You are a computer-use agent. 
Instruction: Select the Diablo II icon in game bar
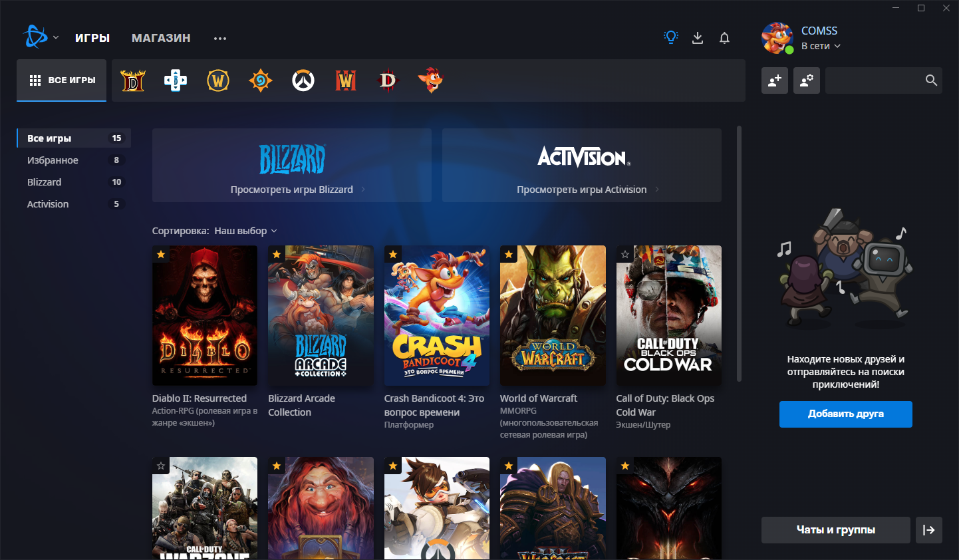pyautogui.click(x=133, y=80)
